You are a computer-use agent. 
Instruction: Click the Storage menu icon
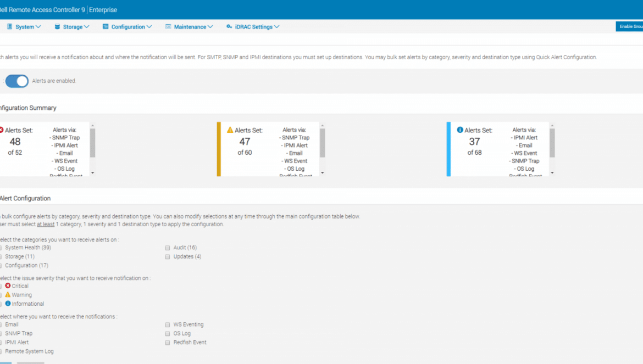click(57, 26)
